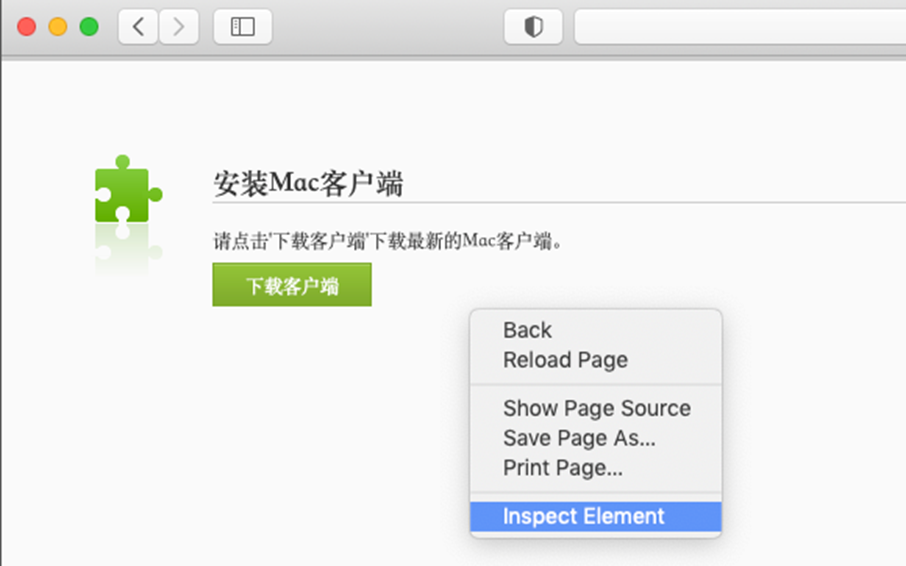
Task: Open the privacy report shield icon
Action: coord(533,27)
